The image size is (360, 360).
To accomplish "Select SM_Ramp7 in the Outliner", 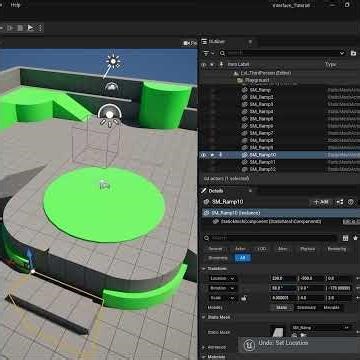I will [279, 133].
